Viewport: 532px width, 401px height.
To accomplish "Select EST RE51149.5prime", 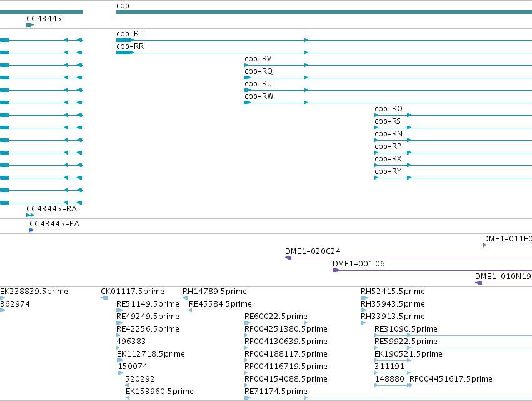I will [x=148, y=304].
